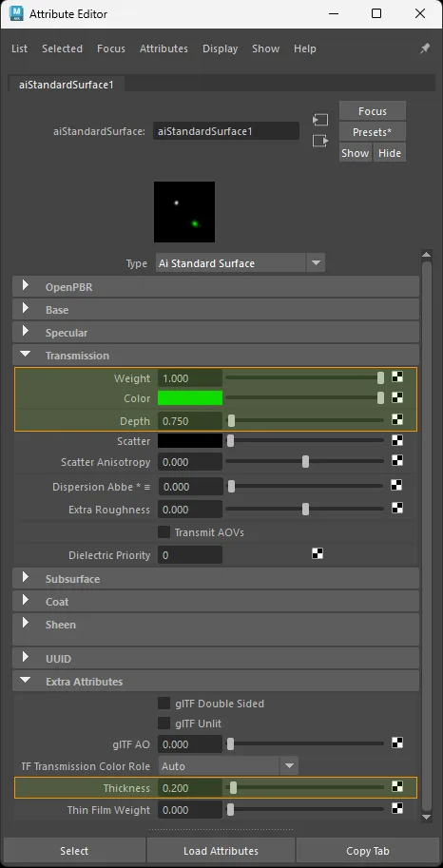Expand the Specular section
The width and height of the screenshot is (443, 868).
click(x=26, y=331)
